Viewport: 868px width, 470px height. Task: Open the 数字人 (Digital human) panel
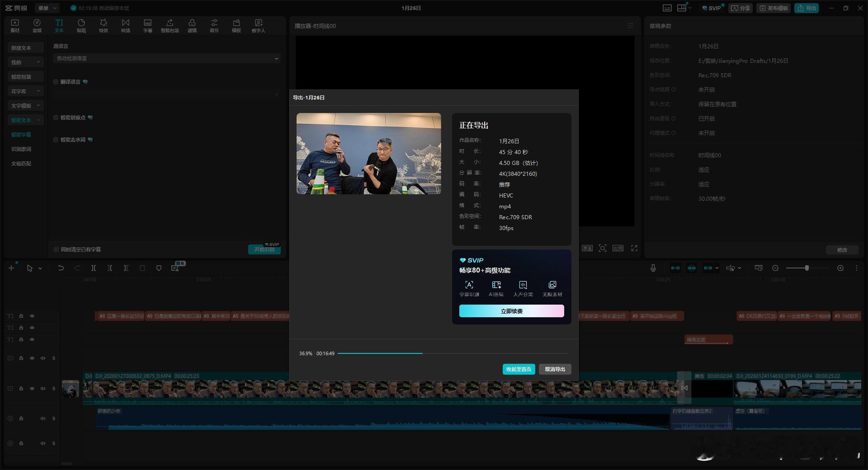[258, 25]
